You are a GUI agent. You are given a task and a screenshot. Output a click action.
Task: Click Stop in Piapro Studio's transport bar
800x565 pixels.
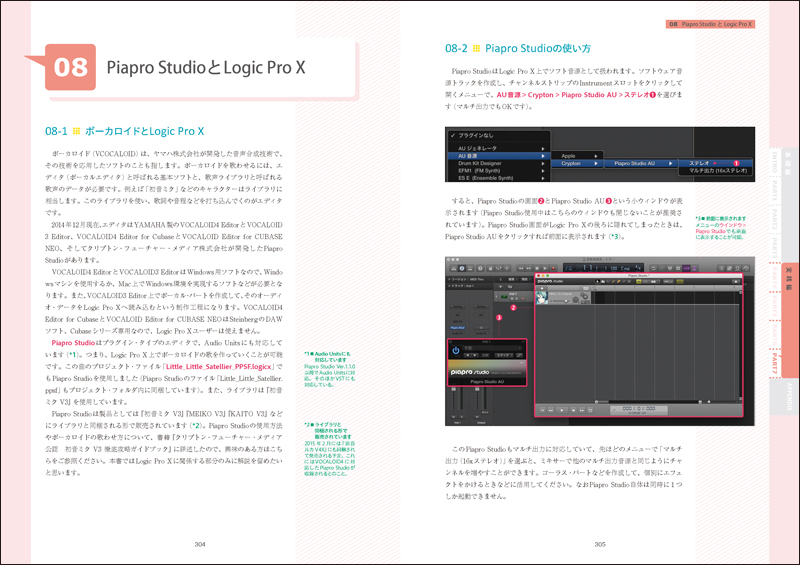(573, 410)
